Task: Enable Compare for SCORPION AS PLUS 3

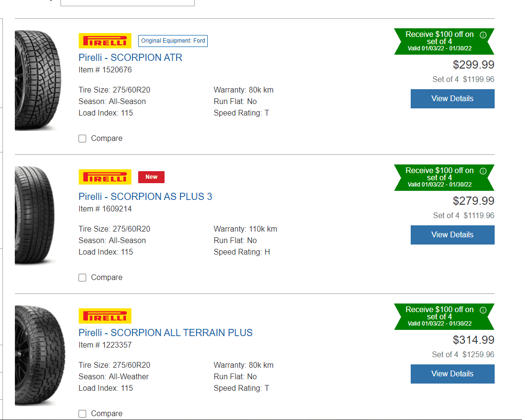Action: 83,278
